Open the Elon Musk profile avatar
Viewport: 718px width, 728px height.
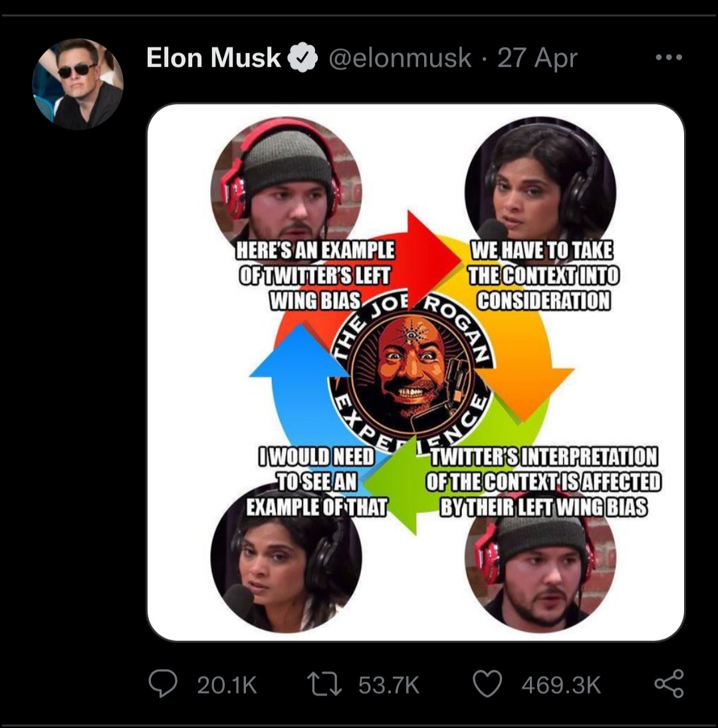coord(77,84)
